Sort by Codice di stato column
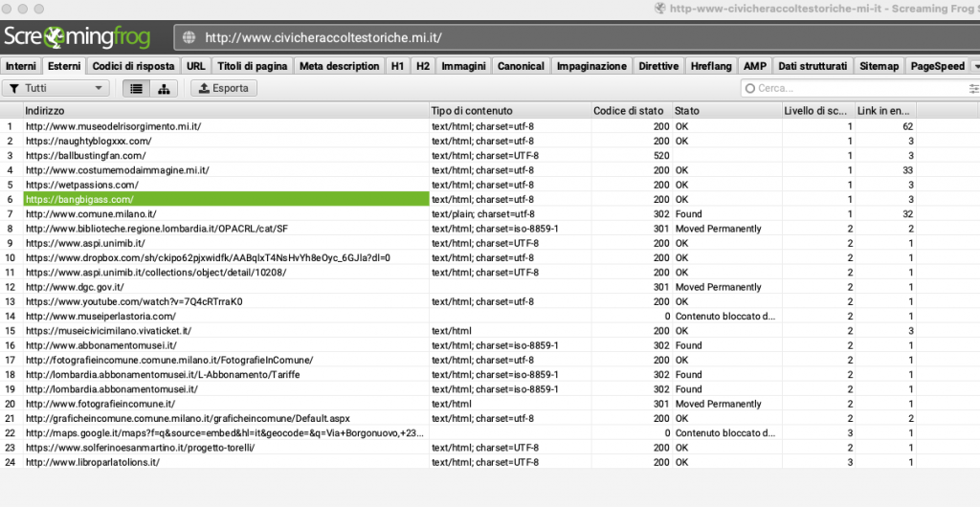Viewport: 980px width, 507px height. point(629,111)
